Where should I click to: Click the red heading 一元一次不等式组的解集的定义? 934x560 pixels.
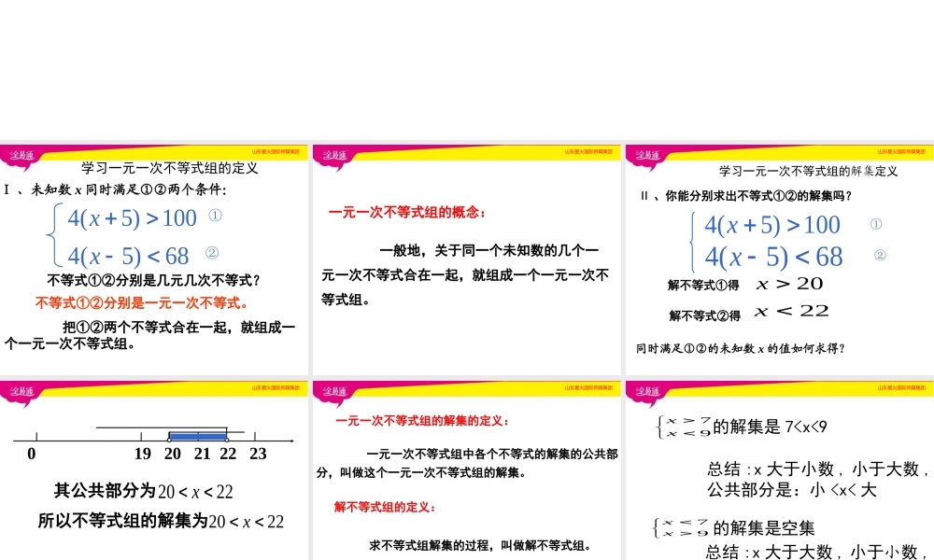pyautogui.click(x=417, y=420)
